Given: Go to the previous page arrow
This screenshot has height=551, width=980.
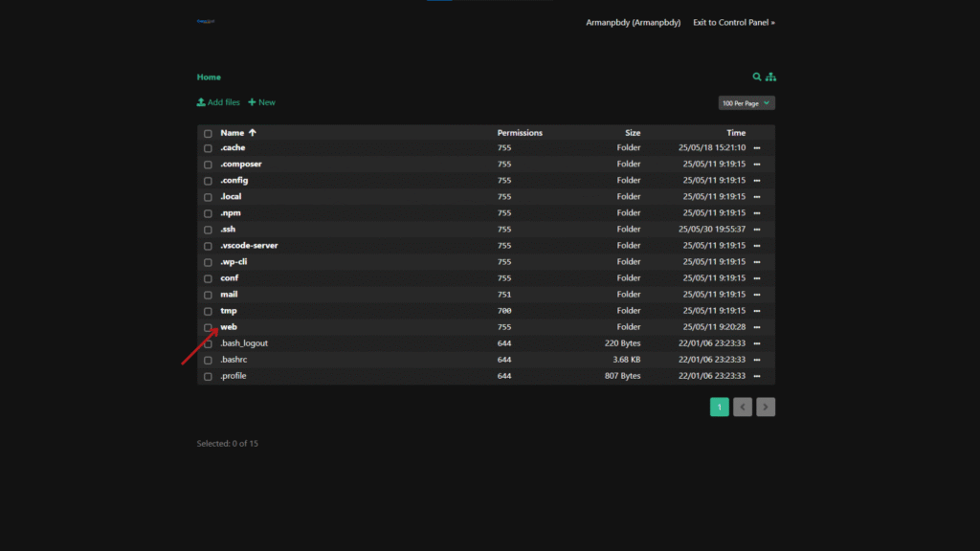Looking at the screenshot, I should point(743,408).
